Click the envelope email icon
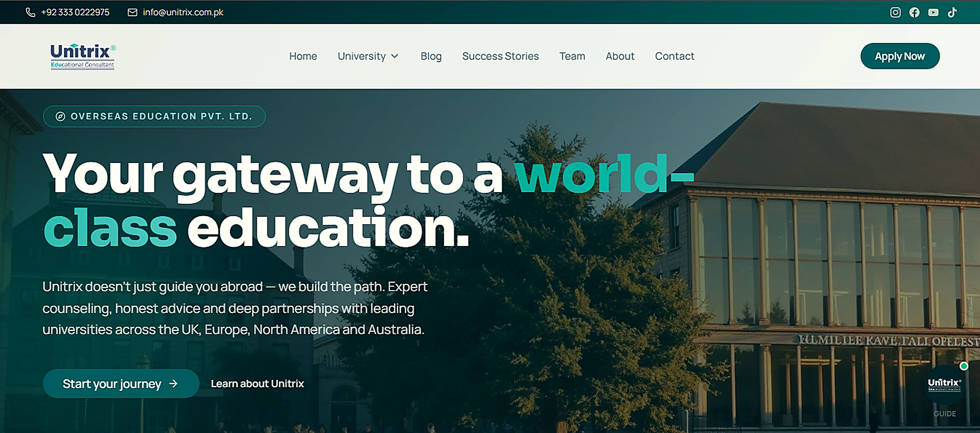This screenshot has width=980, height=433. tap(133, 12)
